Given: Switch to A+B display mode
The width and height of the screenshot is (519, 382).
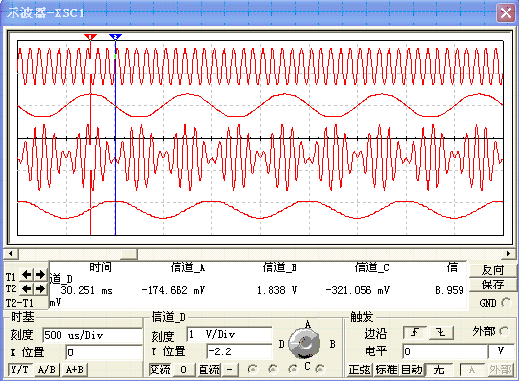Looking at the screenshot, I should 75,369.
